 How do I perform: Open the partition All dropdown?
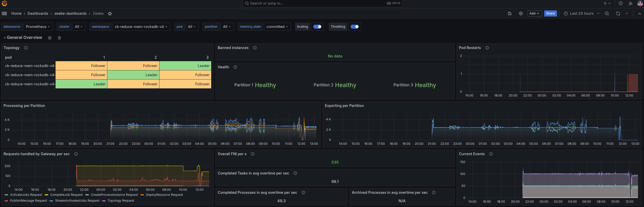point(227,27)
